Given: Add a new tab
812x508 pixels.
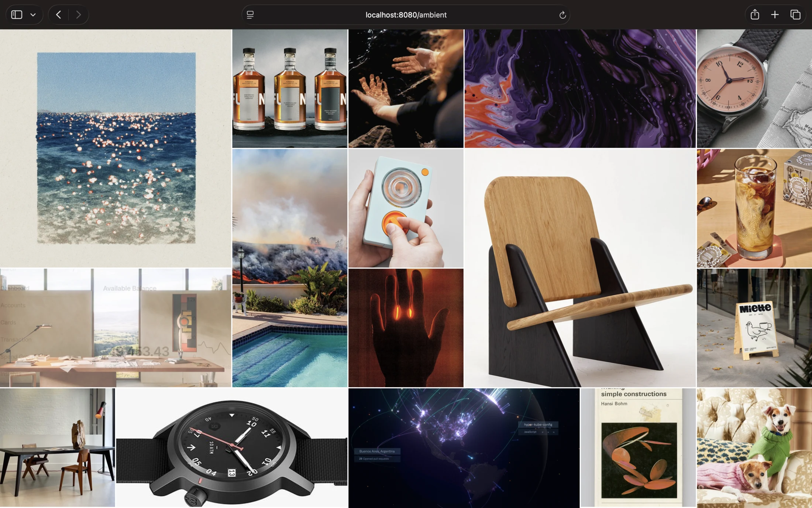Looking at the screenshot, I should coord(775,15).
